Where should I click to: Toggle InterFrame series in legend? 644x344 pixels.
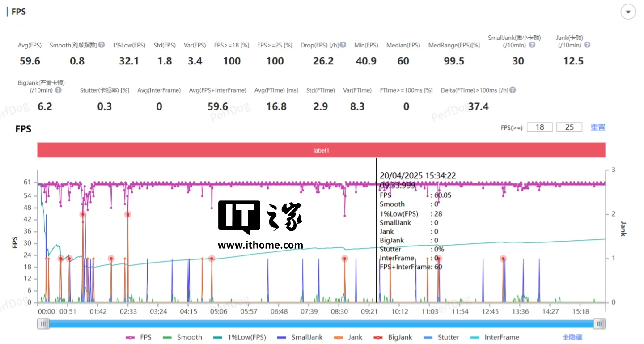495,337
